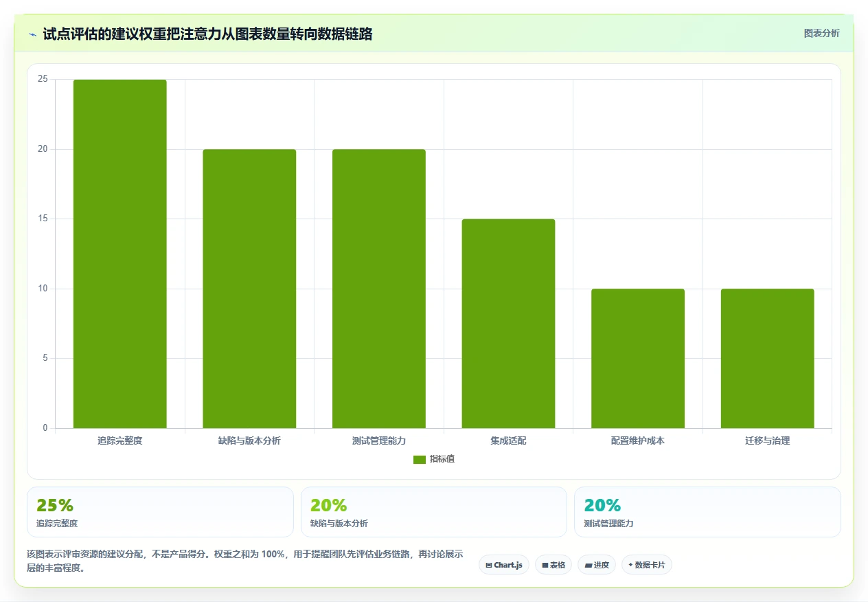This screenshot has width=868, height=602.
Task: Click the sparkle icon in the 数据卡片 tag
Action: point(630,565)
